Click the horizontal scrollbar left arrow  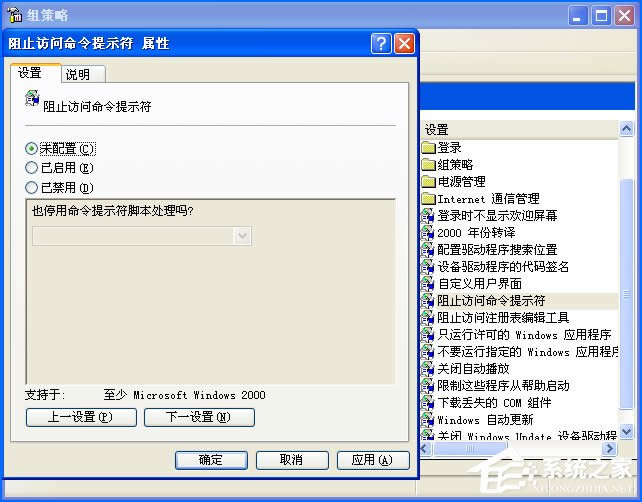(425, 449)
